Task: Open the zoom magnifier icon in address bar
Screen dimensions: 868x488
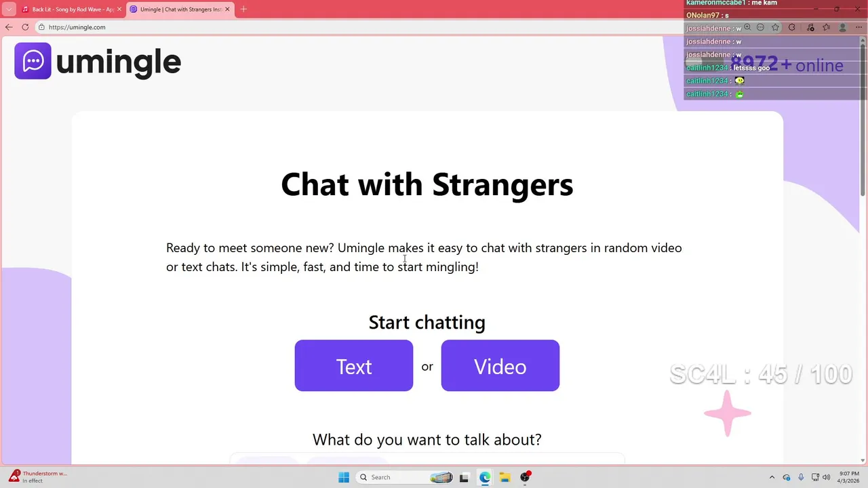Action: pyautogui.click(x=747, y=28)
